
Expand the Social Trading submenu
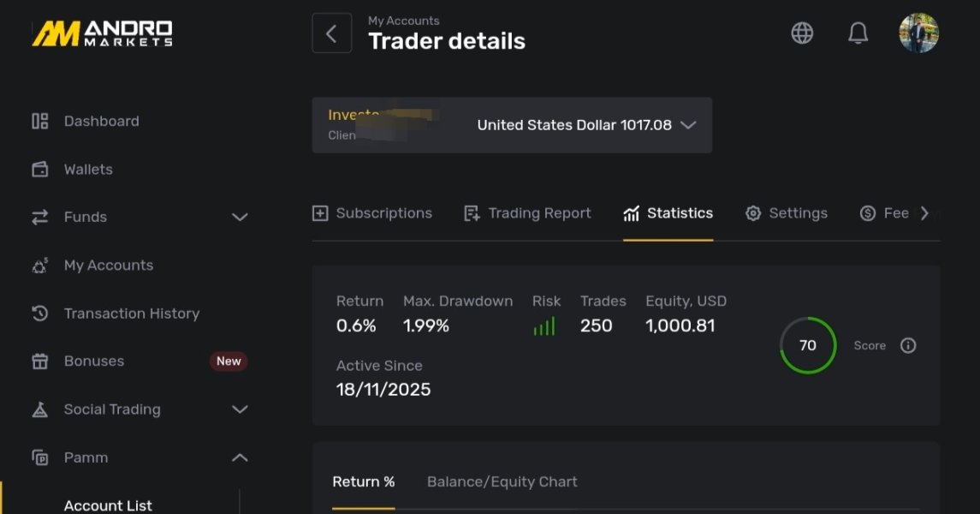240,409
